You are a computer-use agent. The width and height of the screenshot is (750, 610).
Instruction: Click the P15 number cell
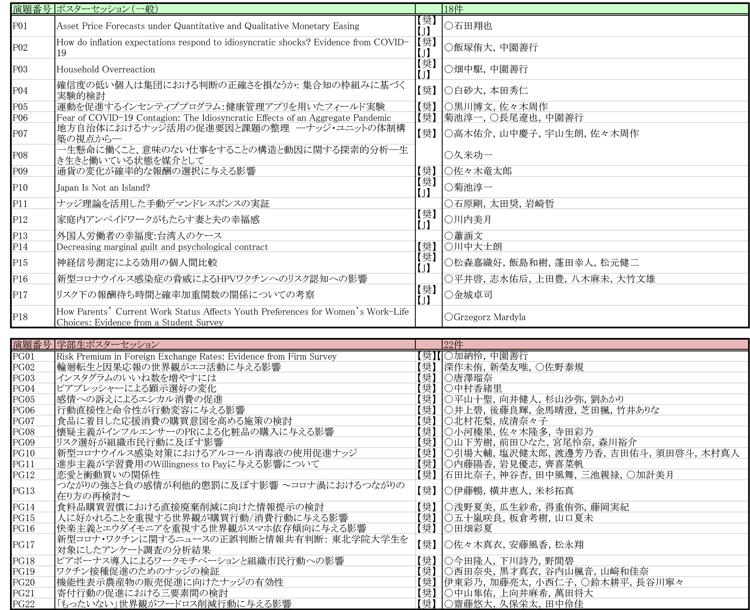[33, 263]
